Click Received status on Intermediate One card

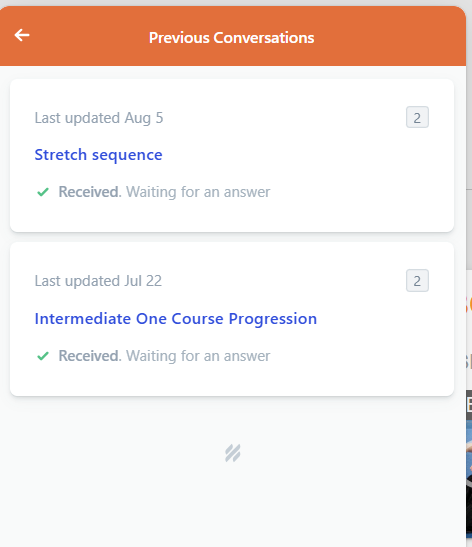click(x=89, y=356)
